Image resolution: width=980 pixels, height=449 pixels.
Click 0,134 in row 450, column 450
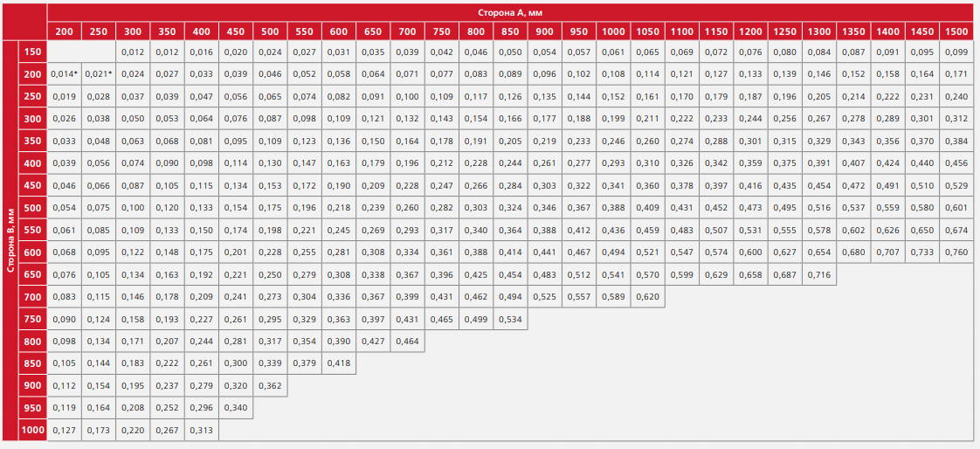[x=236, y=186]
